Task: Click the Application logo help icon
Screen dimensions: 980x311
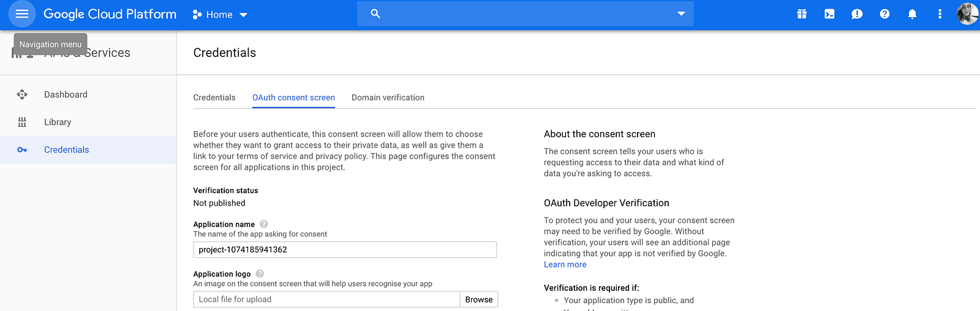Action: point(260,274)
